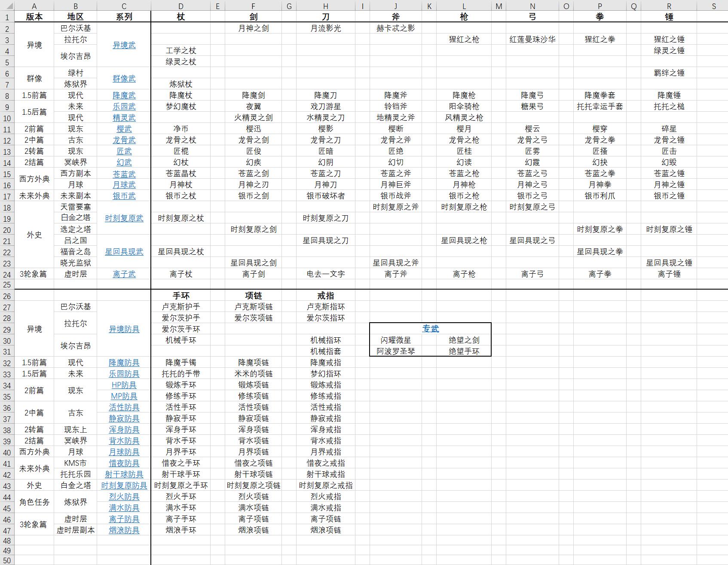The height and width of the screenshot is (565, 728).
Task: Click the 米米的项链 cell
Action: 253,374
